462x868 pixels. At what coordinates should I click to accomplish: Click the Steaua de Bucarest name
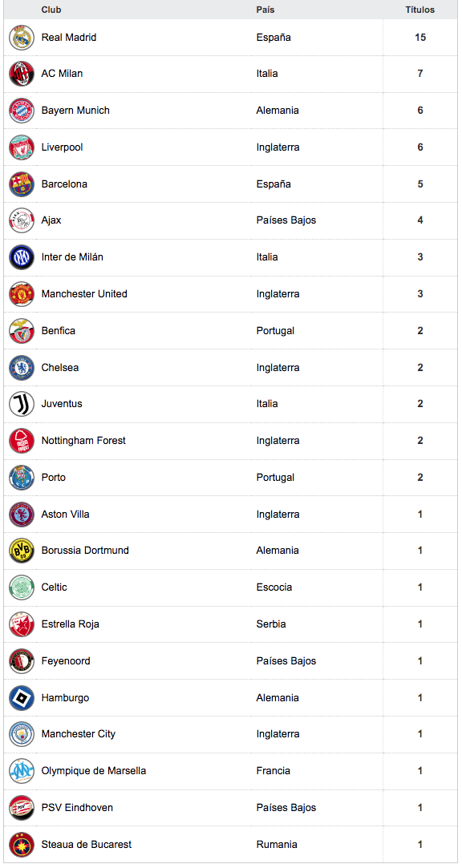point(87,845)
